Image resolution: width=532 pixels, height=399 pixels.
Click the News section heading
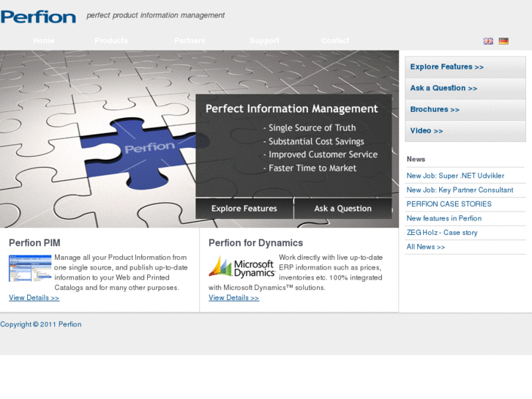[416, 160]
